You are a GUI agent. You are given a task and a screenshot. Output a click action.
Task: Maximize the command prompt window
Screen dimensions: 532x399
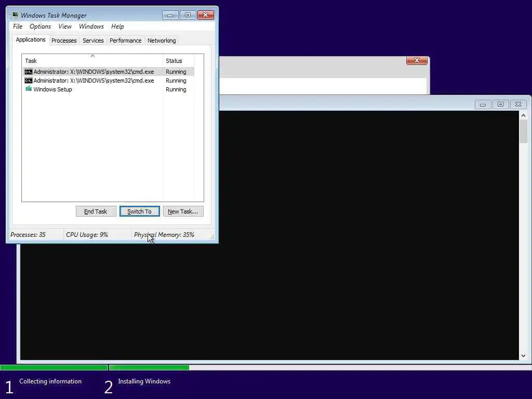point(500,104)
